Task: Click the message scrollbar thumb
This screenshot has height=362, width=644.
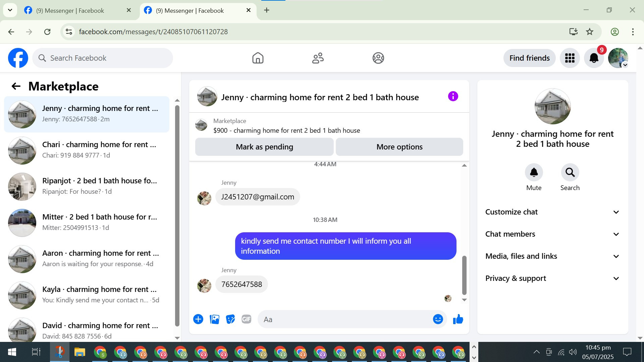Action: tap(464, 275)
